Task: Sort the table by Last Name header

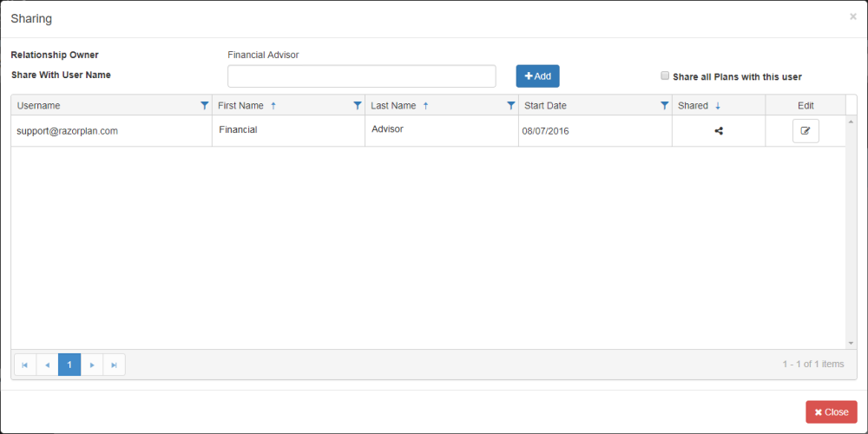Action: [x=393, y=106]
